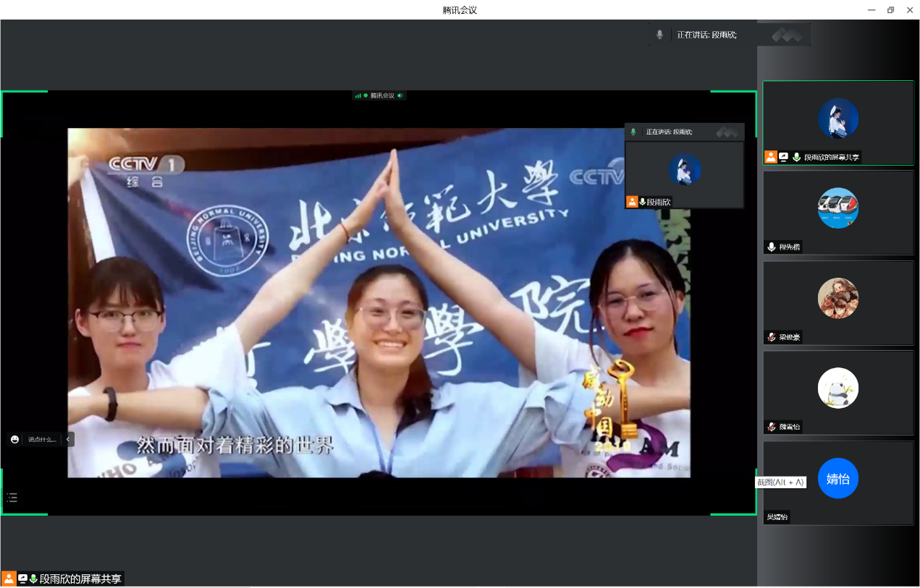The width and height of the screenshot is (920, 588).
Task: Click the panda avatar participant
Action: [x=838, y=388]
